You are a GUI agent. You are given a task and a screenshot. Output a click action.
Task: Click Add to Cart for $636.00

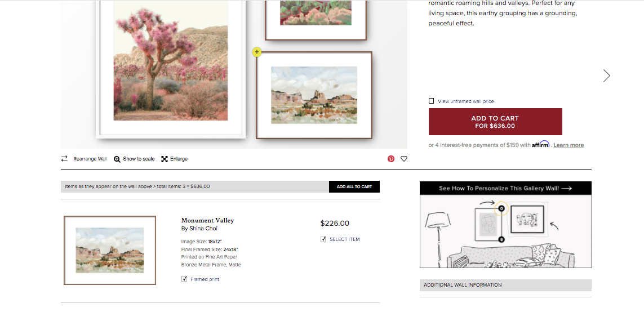(495, 122)
